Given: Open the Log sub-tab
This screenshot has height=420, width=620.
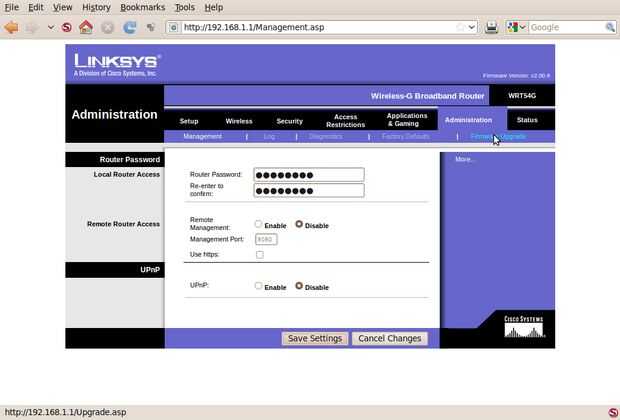Looking at the screenshot, I should (x=269, y=136).
